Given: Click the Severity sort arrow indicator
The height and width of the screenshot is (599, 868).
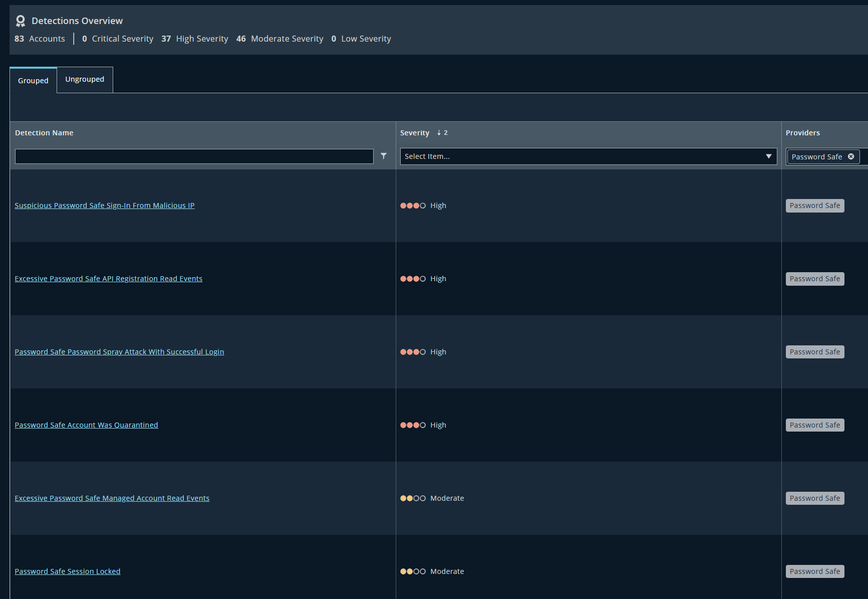Looking at the screenshot, I should (x=439, y=133).
